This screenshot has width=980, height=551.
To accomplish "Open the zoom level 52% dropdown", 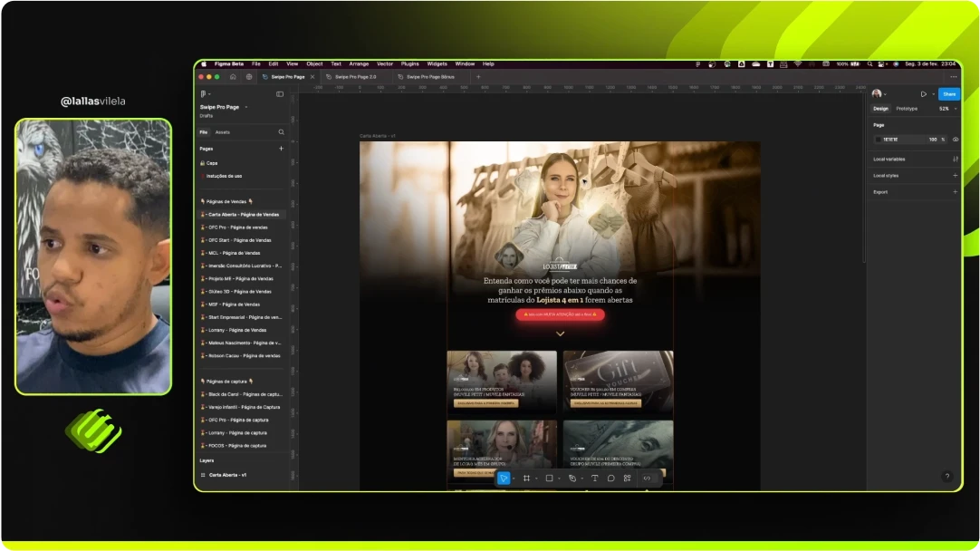I will (946, 109).
